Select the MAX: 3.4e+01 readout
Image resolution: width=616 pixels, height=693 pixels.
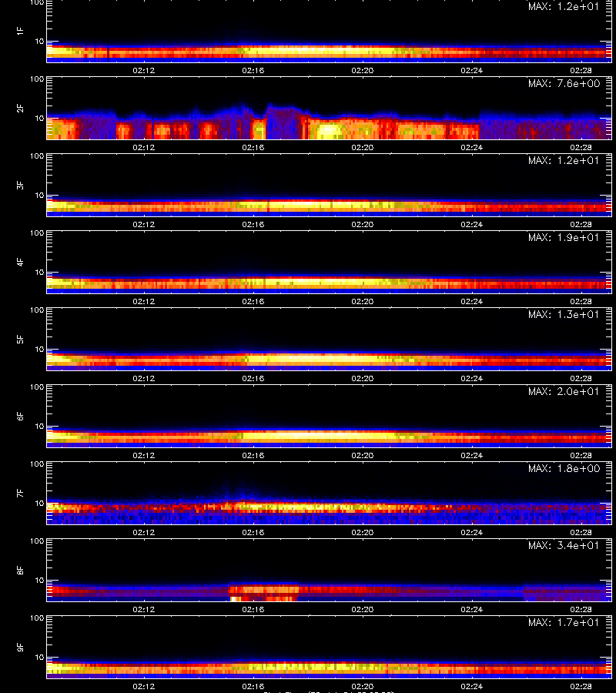[x=564, y=545]
